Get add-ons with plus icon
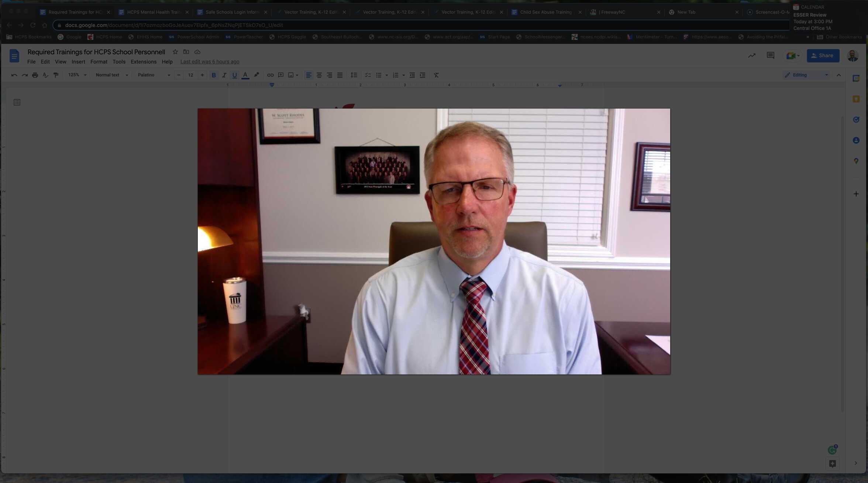This screenshot has width=868, height=483. (x=856, y=194)
